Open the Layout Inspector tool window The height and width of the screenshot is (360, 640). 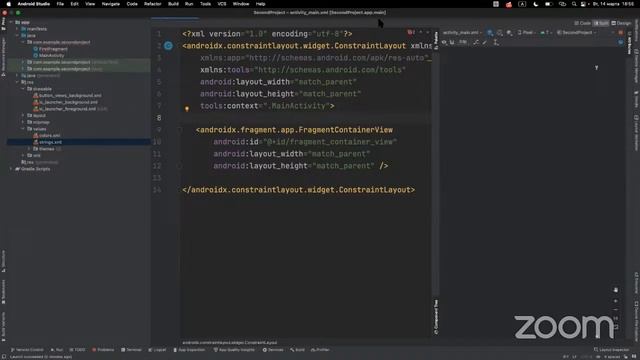pos(611,350)
